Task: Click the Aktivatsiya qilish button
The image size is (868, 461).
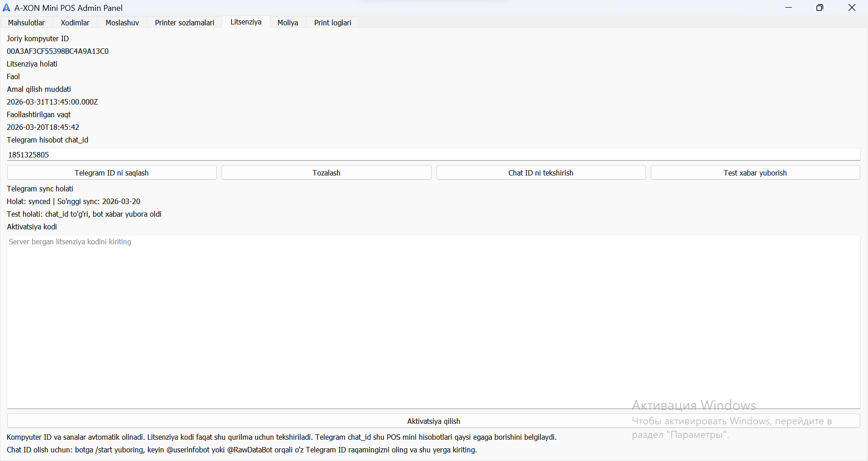Action: (433, 421)
